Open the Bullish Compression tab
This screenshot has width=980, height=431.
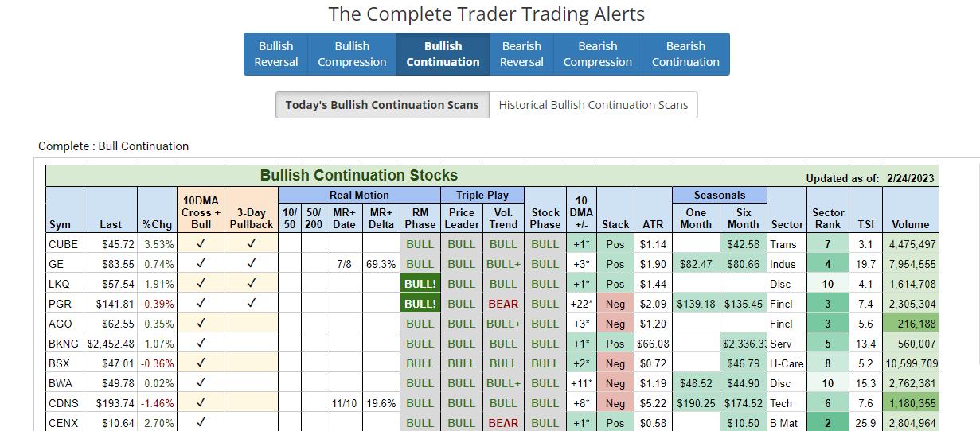(x=352, y=54)
